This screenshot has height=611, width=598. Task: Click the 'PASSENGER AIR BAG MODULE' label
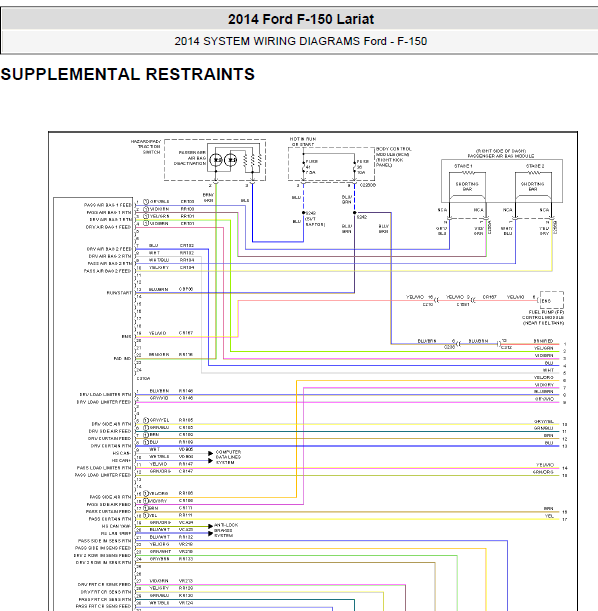coord(501,156)
